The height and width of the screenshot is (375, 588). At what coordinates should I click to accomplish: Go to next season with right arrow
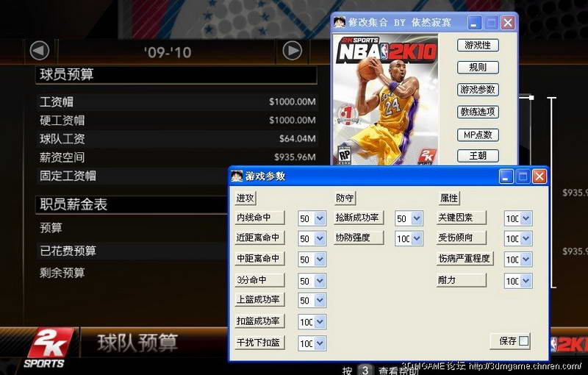click(293, 51)
